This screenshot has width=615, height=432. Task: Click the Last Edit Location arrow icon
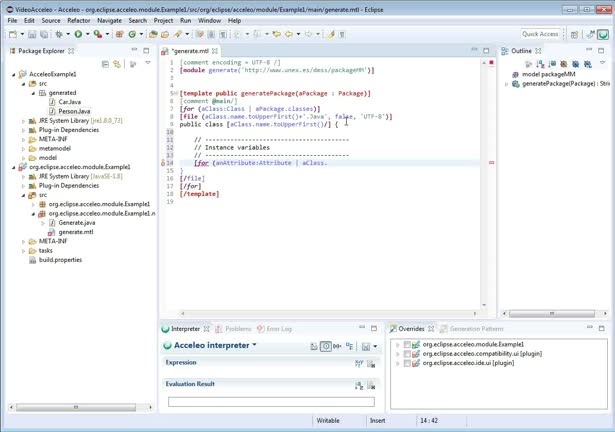click(x=277, y=35)
